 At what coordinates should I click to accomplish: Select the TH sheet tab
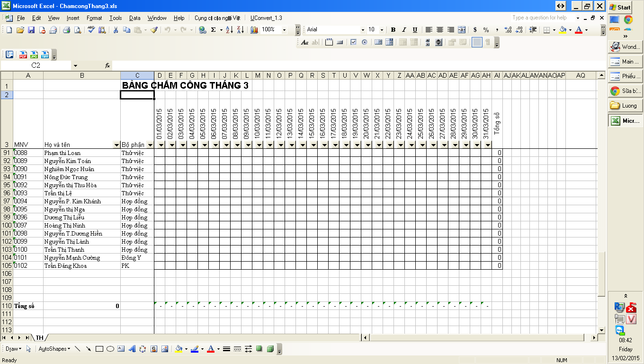pos(39,337)
